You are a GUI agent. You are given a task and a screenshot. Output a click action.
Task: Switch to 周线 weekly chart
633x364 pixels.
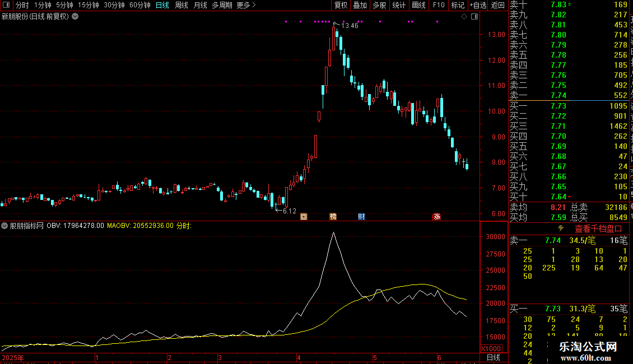point(181,5)
